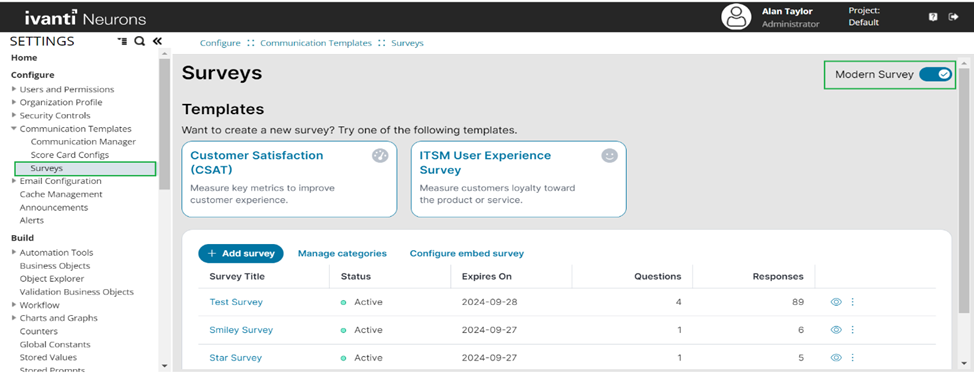
Task: Sort by Status column header
Action: pyautogui.click(x=356, y=277)
